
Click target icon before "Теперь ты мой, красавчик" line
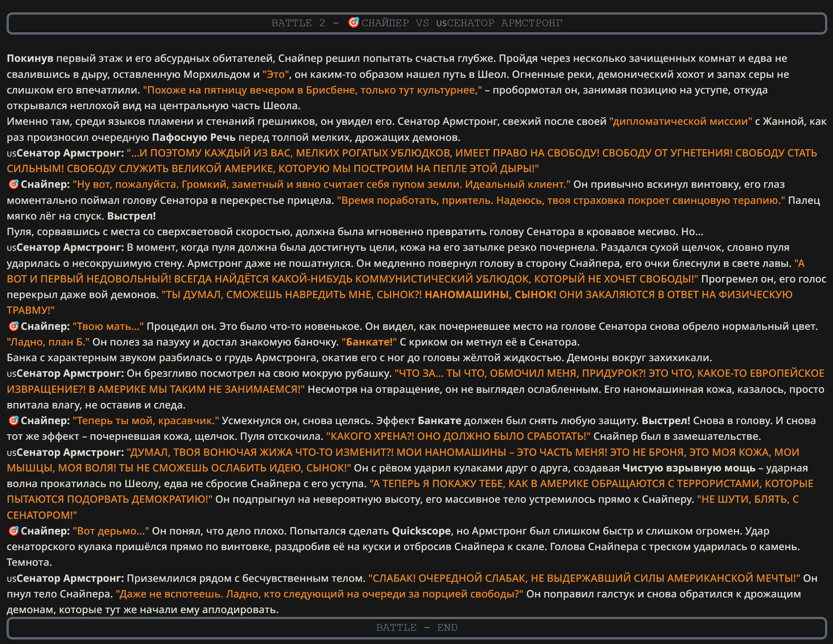[x=14, y=420]
